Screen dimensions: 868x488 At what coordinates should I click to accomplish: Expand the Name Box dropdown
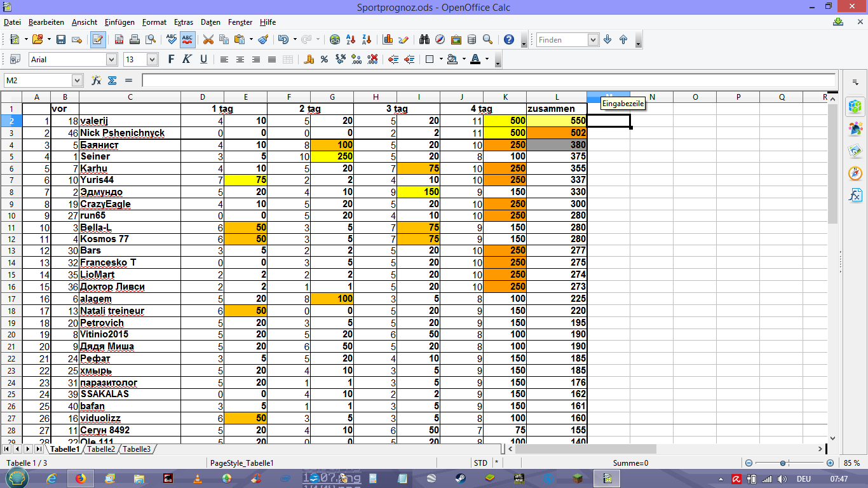(78, 80)
